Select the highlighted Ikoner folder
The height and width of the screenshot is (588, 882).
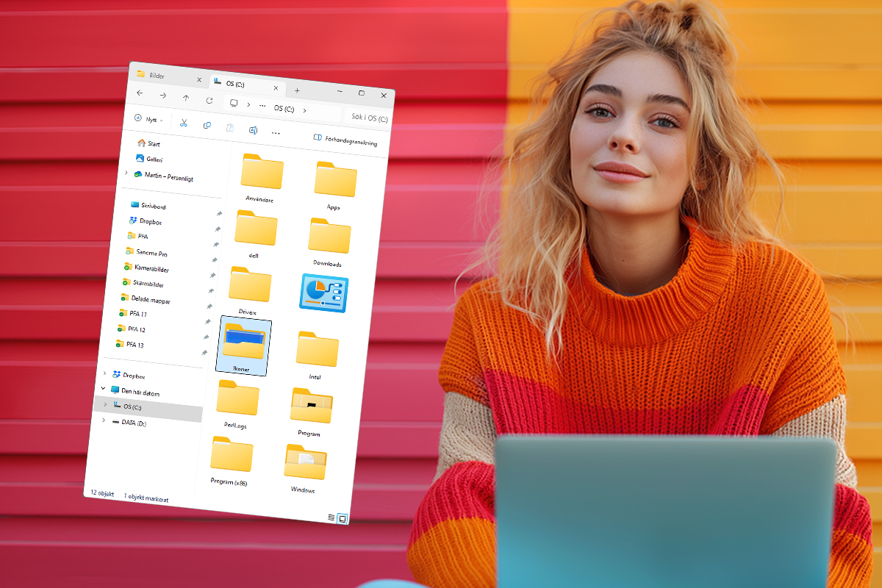tap(244, 345)
